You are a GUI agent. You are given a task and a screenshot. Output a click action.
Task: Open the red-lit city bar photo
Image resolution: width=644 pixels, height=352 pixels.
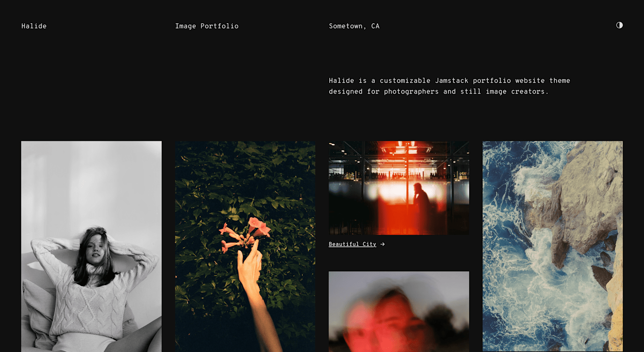399,188
